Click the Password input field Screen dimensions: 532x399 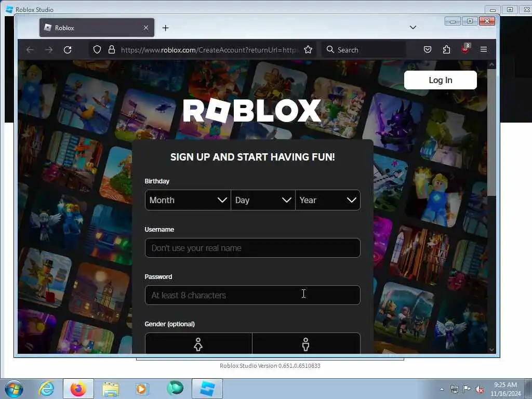252,295
